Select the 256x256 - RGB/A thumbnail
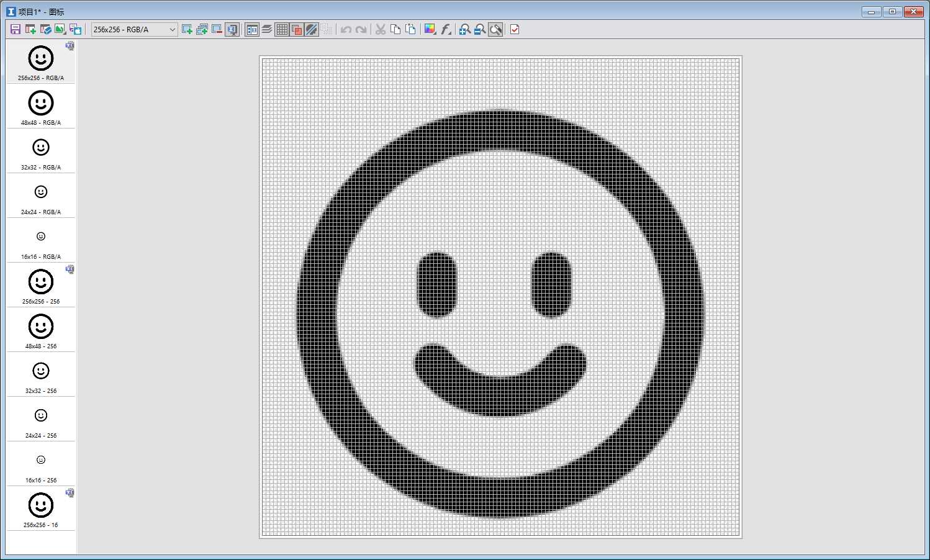The width and height of the screenshot is (930, 560). 41,61
